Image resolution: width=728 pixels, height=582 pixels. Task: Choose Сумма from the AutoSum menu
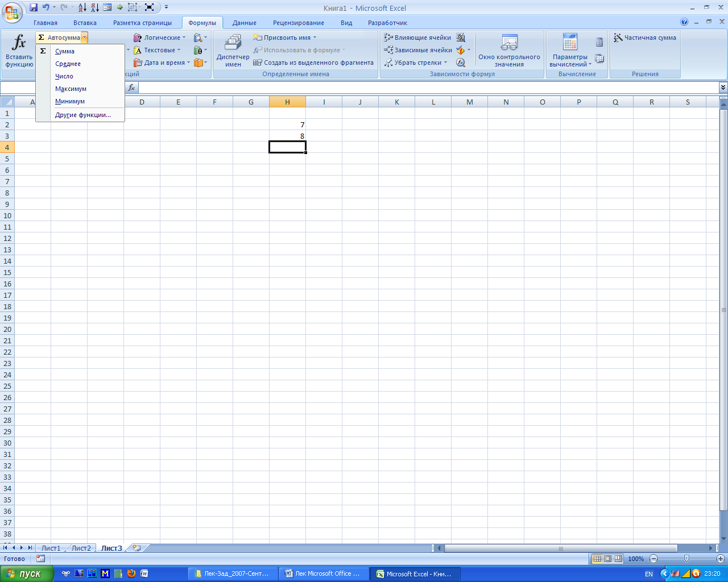pos(80,51)
